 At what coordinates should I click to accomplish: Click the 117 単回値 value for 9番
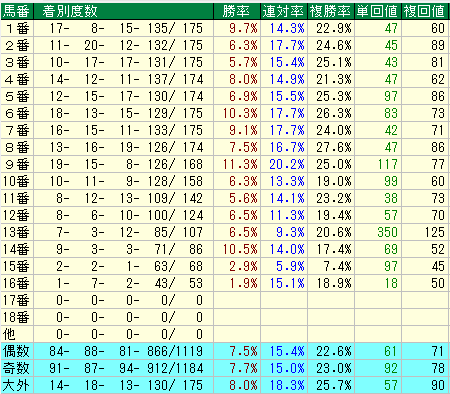tap(388, 165)
